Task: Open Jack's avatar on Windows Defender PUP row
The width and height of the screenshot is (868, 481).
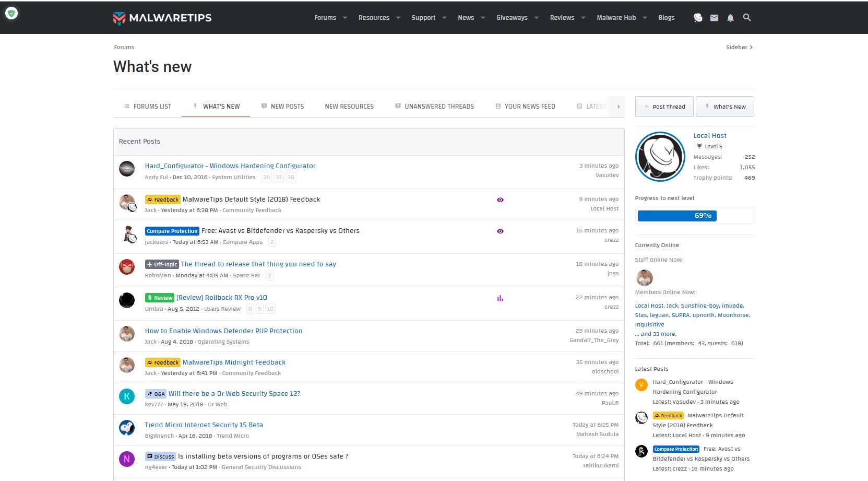Action: tap(127, 334)
